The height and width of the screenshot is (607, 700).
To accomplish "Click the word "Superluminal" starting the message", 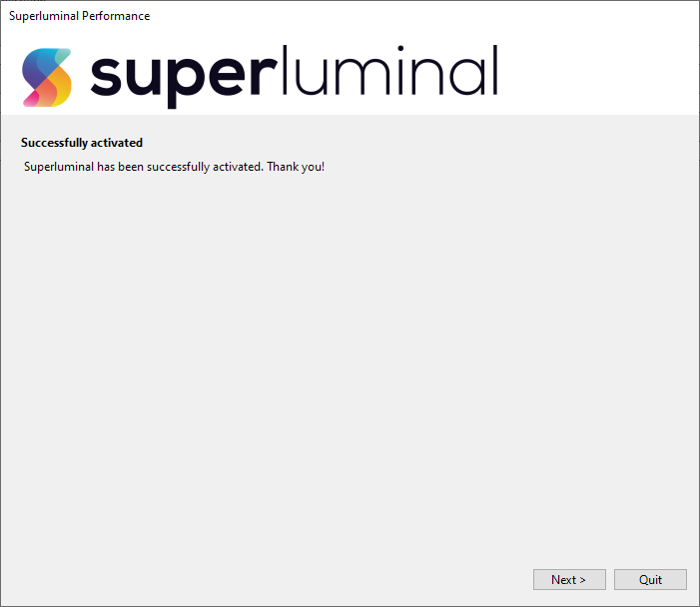I will 58,167.
